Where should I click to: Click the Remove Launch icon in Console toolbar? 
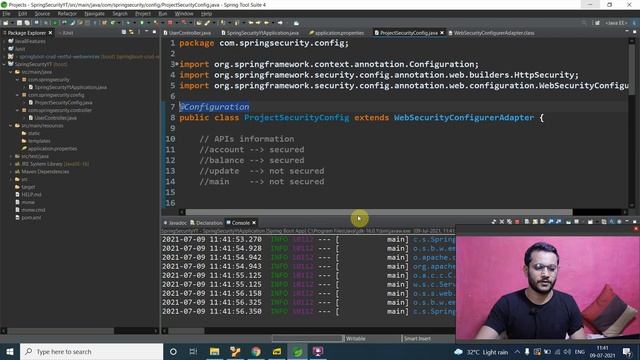click(x=502, y=222)
